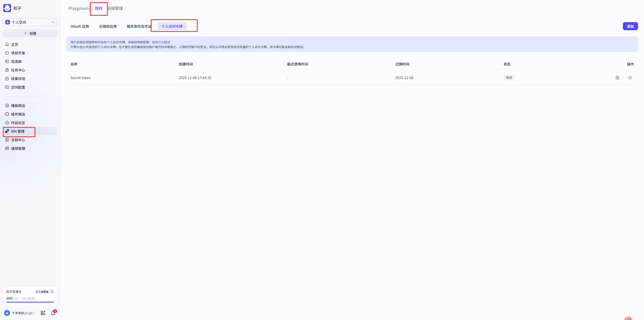644x320 pixels.
Task: Switch to the Playground tab
Action: click(x=79, y=8)
